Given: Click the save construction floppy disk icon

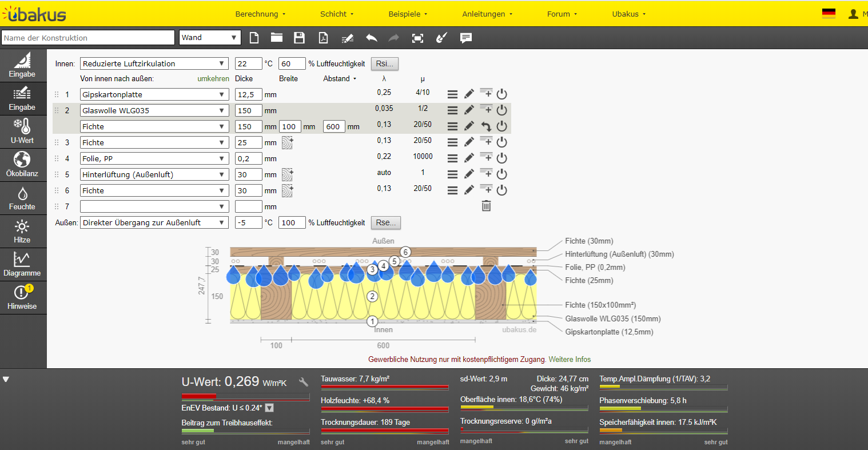Looking at the screenshot, I should click(299, 38).
